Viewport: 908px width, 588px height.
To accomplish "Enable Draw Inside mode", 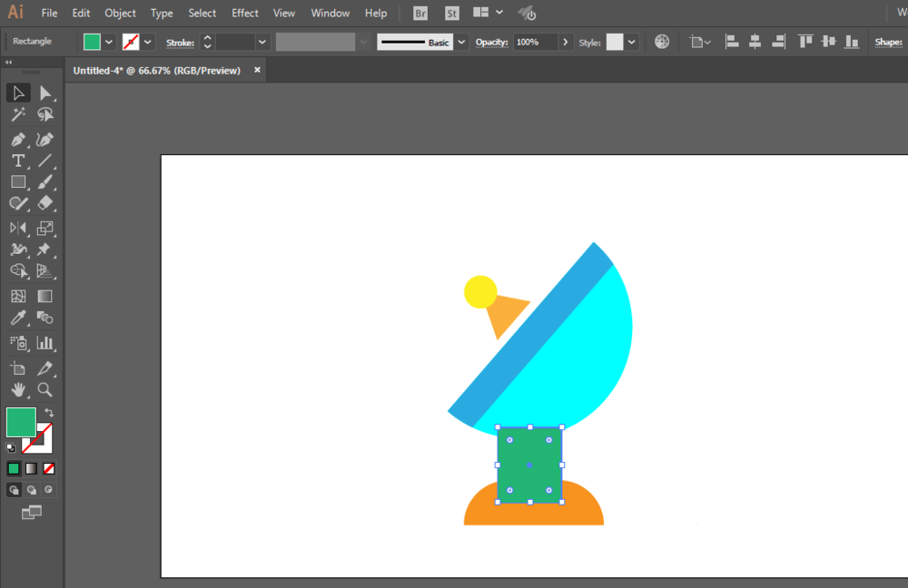I will coord(49,490).
